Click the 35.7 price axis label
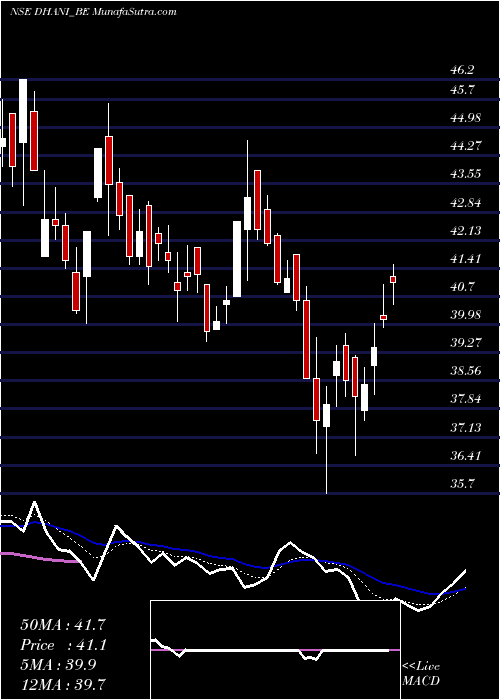This screenshot has width=500, height=700. [x=462, y=484]
